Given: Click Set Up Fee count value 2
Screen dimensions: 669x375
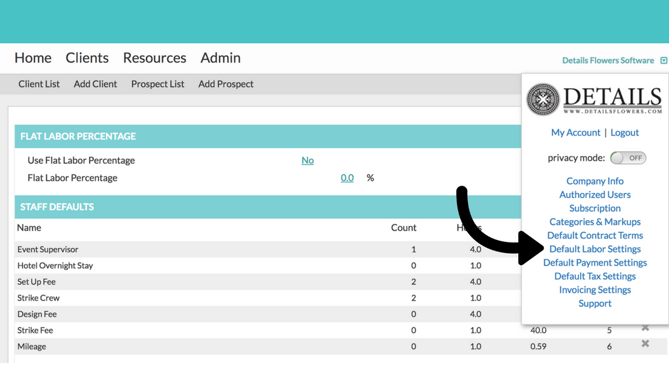Looking at the screenshot, I should click(x=413, y=282).
